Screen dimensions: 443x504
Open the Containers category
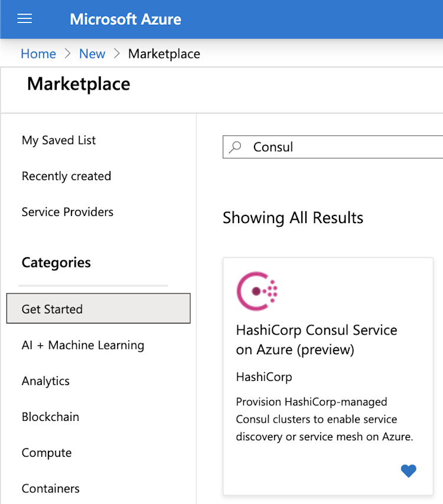tap(50, 488)
